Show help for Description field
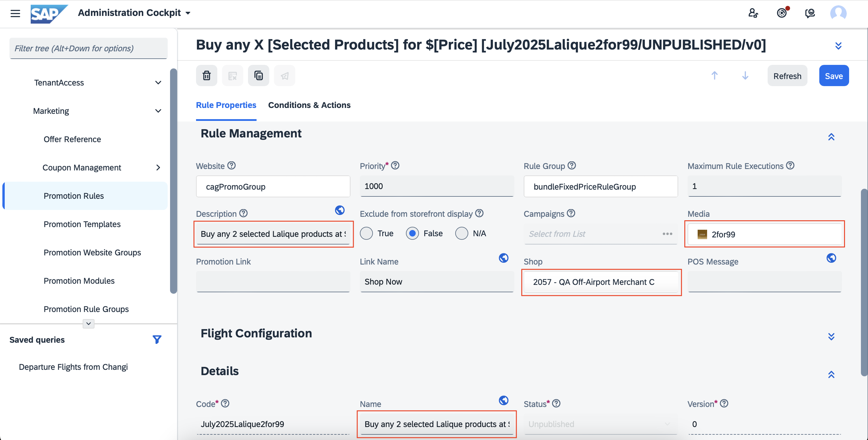Screen dimensions: 868x440 coord(243,213)
